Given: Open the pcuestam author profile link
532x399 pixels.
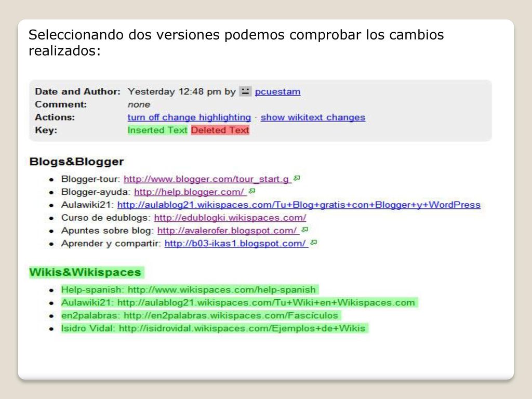Looking at the screenshot, I should [x=277, y=91].
